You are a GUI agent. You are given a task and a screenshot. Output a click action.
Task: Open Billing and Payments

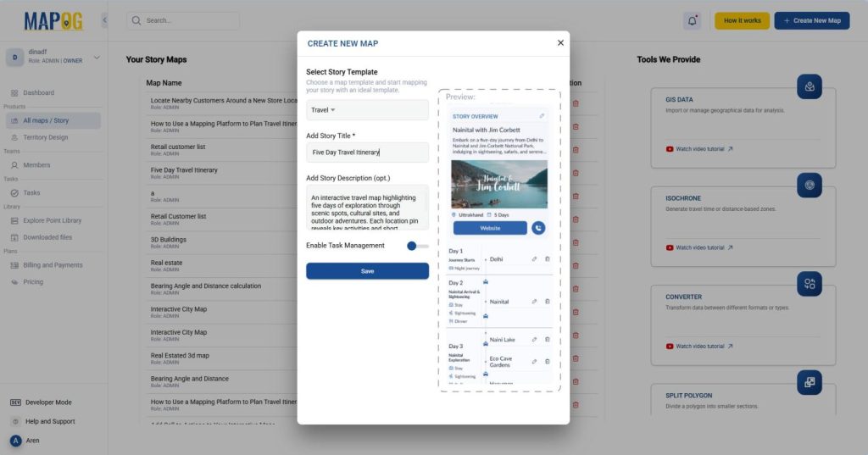coord(53,265)
